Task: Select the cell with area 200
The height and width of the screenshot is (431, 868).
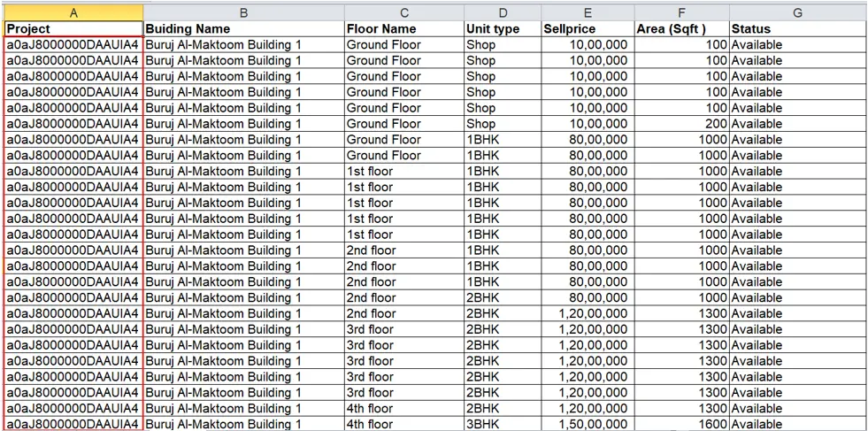Action: 681,124
